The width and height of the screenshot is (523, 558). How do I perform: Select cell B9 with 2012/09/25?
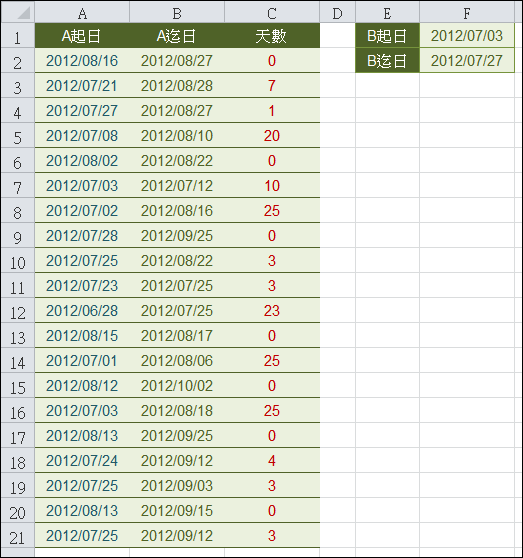177,236
